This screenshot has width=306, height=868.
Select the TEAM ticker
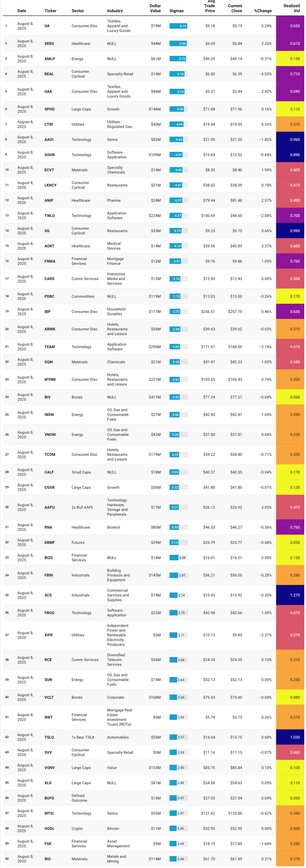[50, 347]
